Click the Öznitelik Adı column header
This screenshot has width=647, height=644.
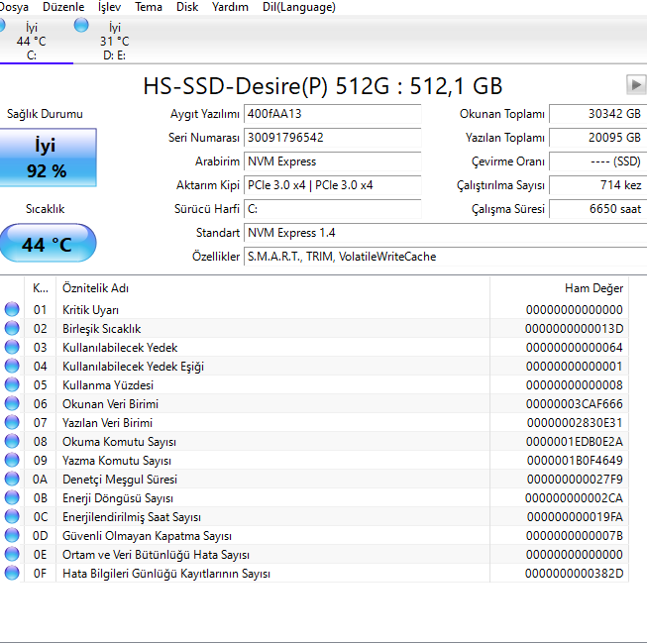pos(272,288)
